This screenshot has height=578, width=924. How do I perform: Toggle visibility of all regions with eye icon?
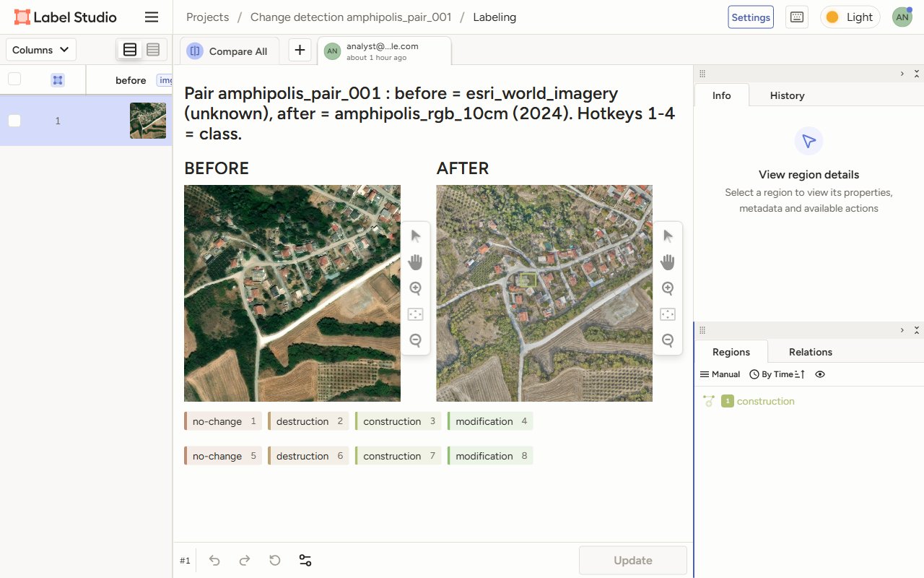[x=820, y=374]
